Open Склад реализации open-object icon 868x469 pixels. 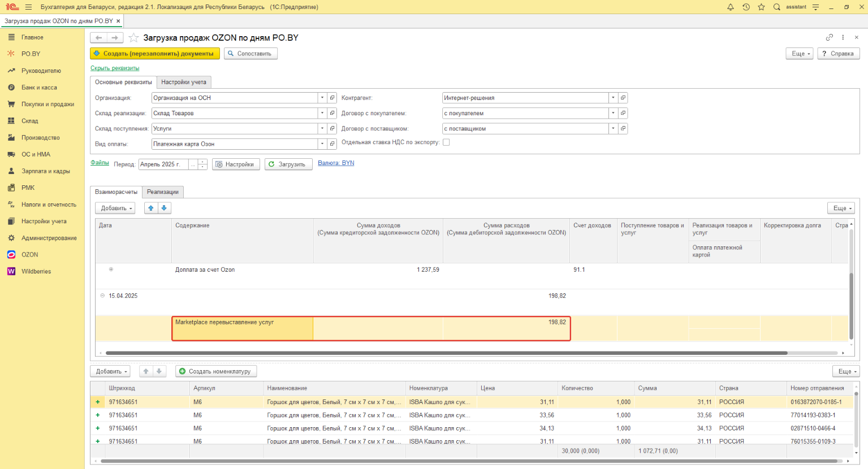tap(332, 113)
